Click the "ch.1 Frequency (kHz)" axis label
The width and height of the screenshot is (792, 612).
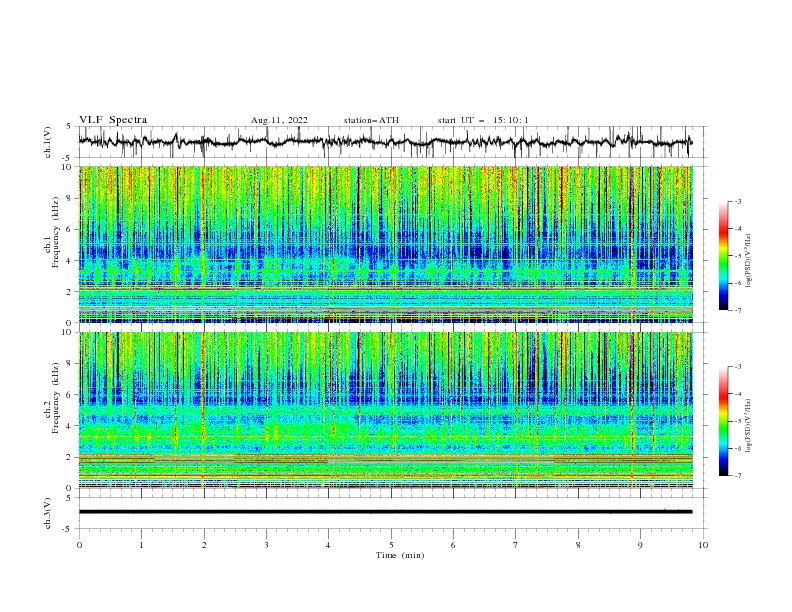(52, 232)
